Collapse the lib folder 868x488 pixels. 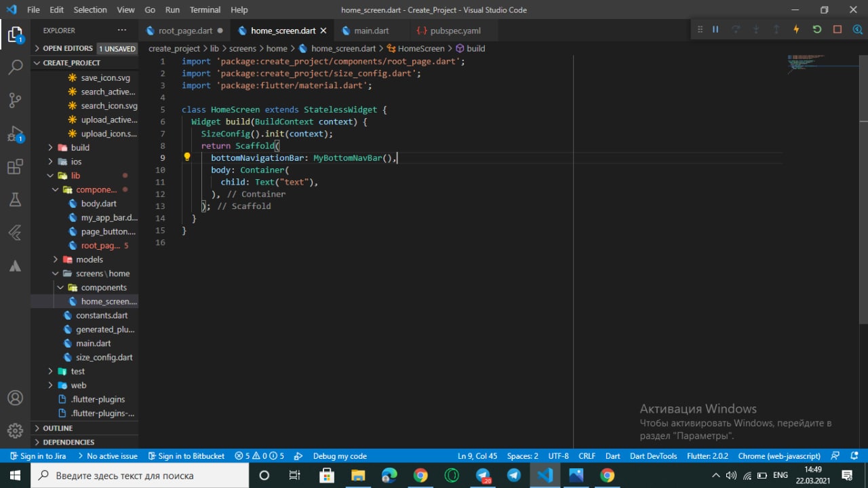(75, 176)
